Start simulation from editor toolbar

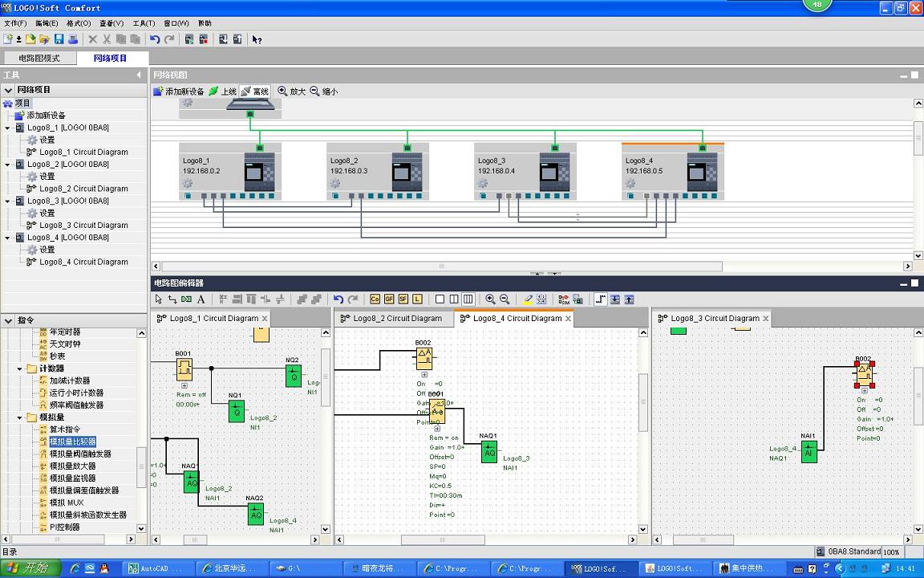(564, 299)
